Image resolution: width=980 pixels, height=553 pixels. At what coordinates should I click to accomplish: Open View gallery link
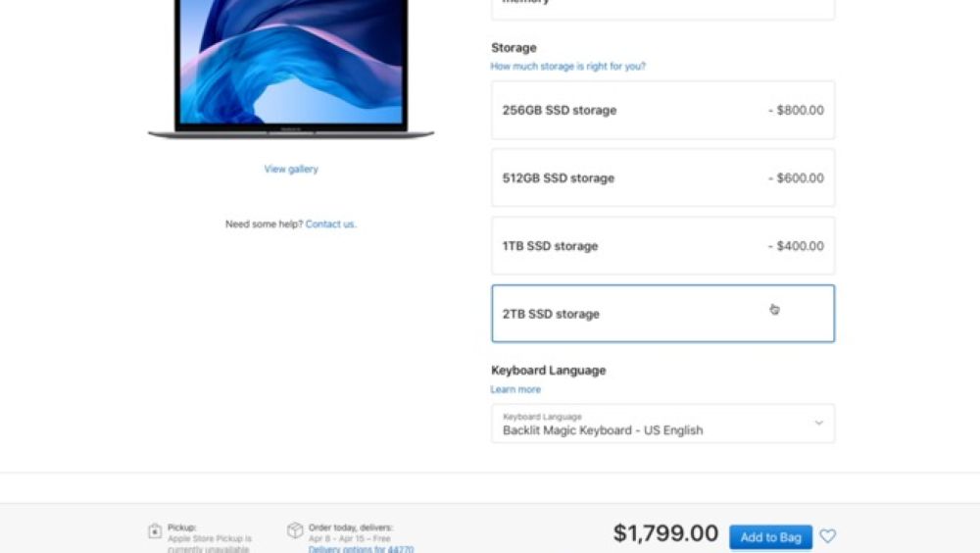[x=291, y=169]
